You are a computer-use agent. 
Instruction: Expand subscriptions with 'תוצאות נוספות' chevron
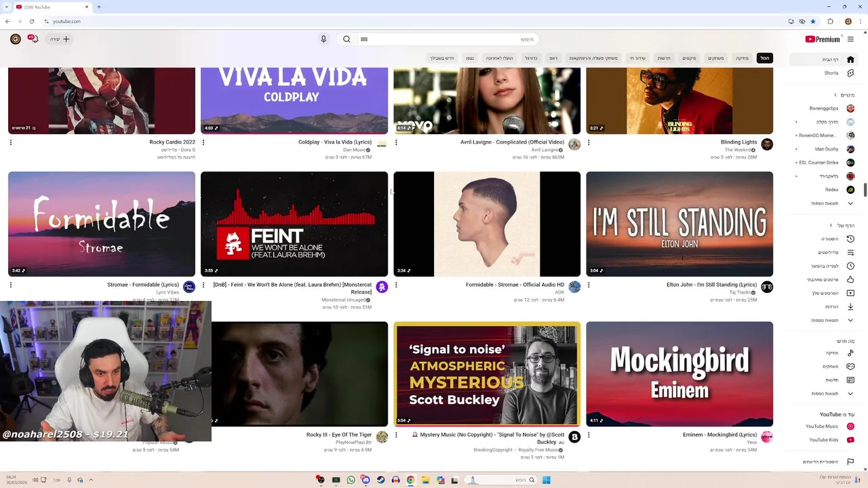(850, 203)
